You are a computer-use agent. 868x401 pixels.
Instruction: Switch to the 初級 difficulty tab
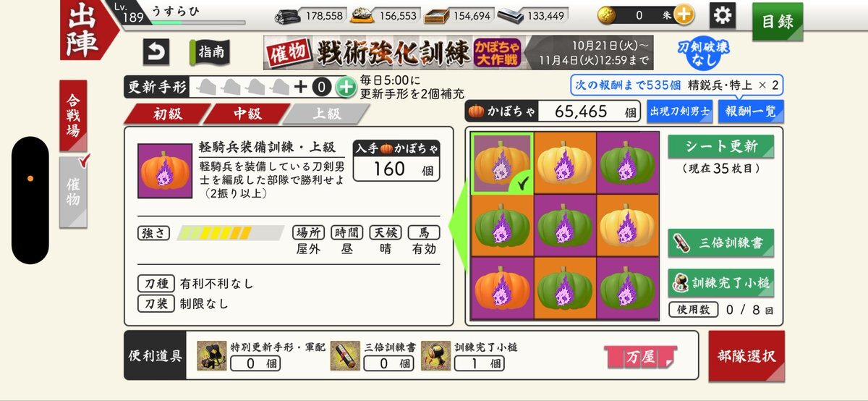[x=167, y=114]
